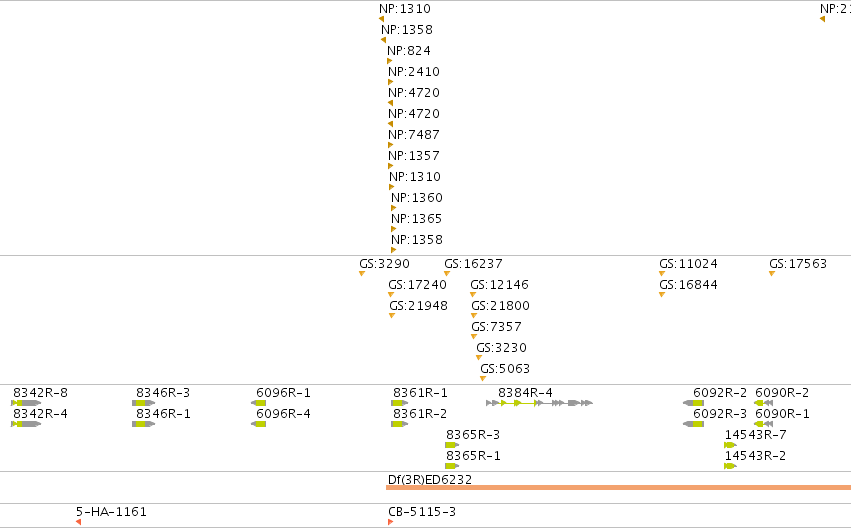
Task: Select the 5-HA-1161 red arrow marker
Action: tap(78, 522)
